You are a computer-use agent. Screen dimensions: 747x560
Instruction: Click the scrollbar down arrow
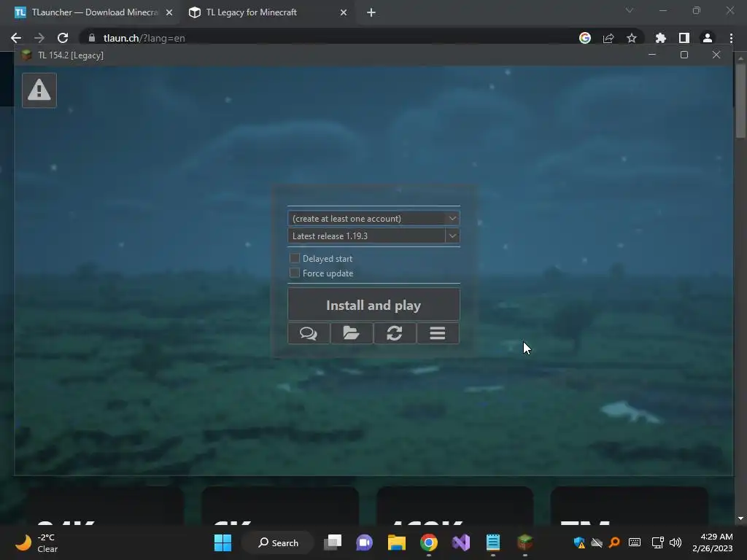740,518
